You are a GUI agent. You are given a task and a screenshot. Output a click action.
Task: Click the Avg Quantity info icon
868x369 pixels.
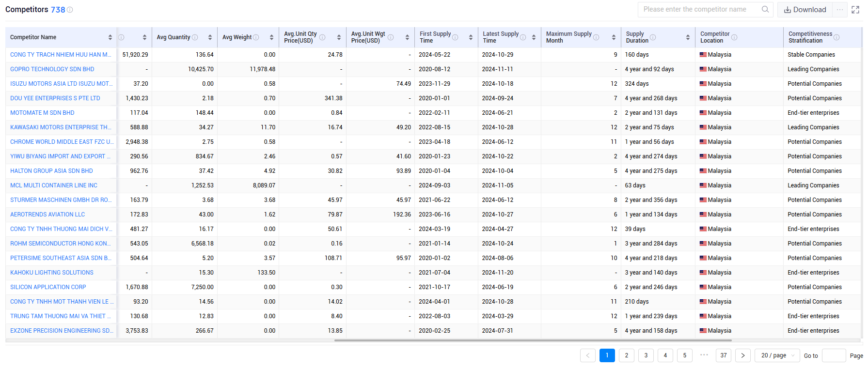(x=195, y=37)
